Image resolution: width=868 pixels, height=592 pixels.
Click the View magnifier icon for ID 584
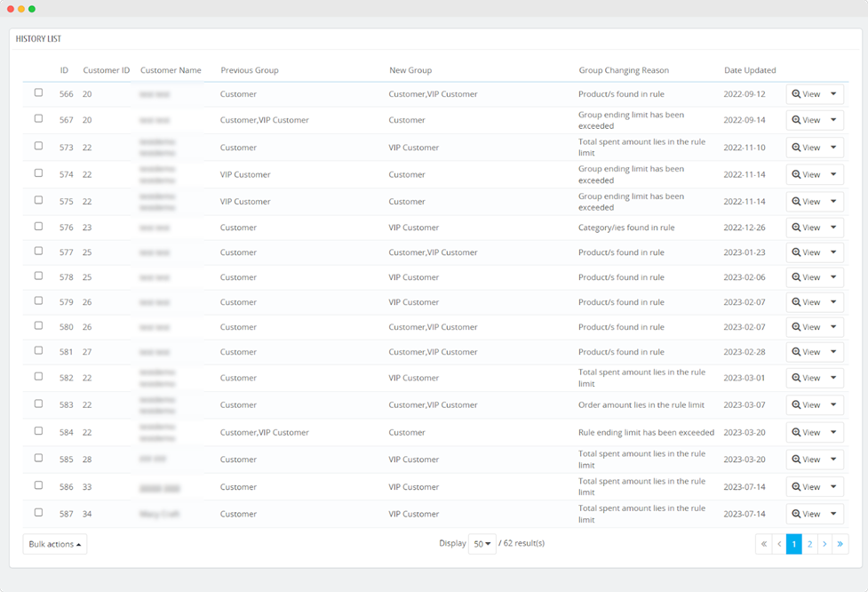tap(797, 433)
